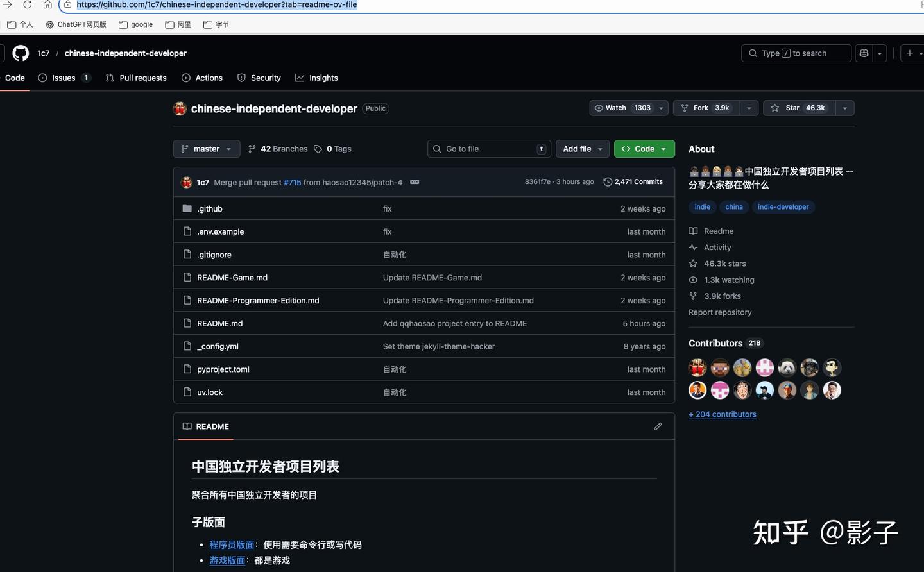Open master branch selector dropdown
The height and width of the screenshot is (572, 924).
coord(206,149)
